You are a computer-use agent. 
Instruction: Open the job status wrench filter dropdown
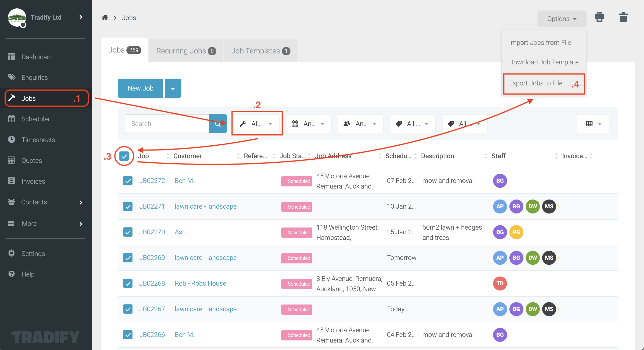click(257, 124)
